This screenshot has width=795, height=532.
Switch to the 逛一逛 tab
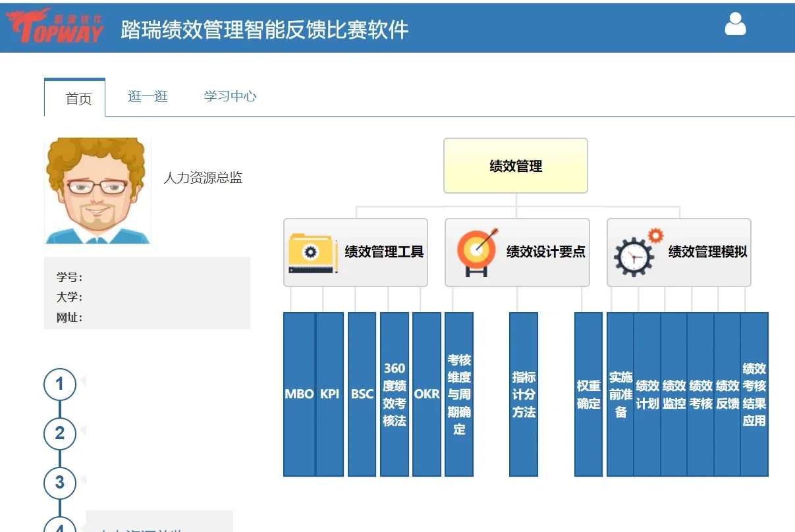147,95
